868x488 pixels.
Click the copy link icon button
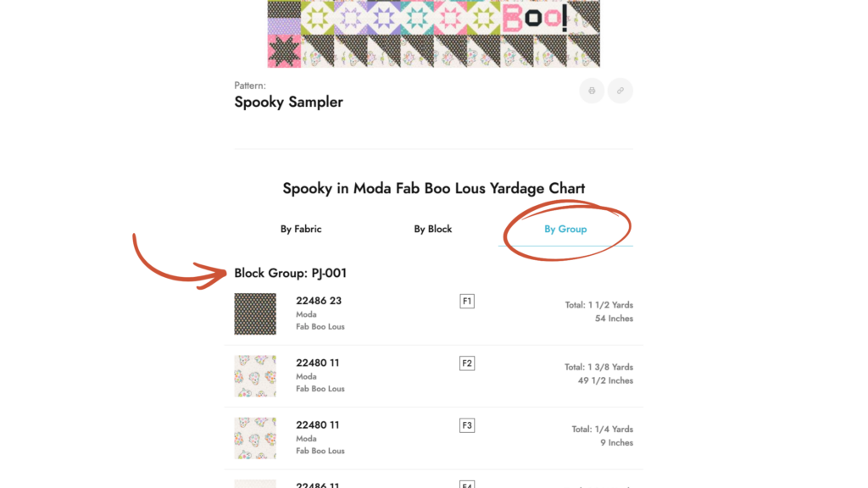tap(620, 91)
